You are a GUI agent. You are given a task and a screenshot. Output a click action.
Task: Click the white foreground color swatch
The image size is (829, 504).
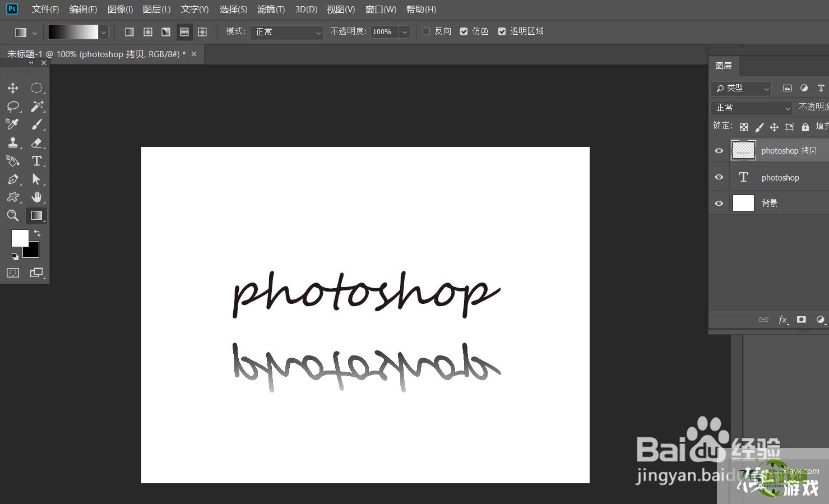coord(20,238)
